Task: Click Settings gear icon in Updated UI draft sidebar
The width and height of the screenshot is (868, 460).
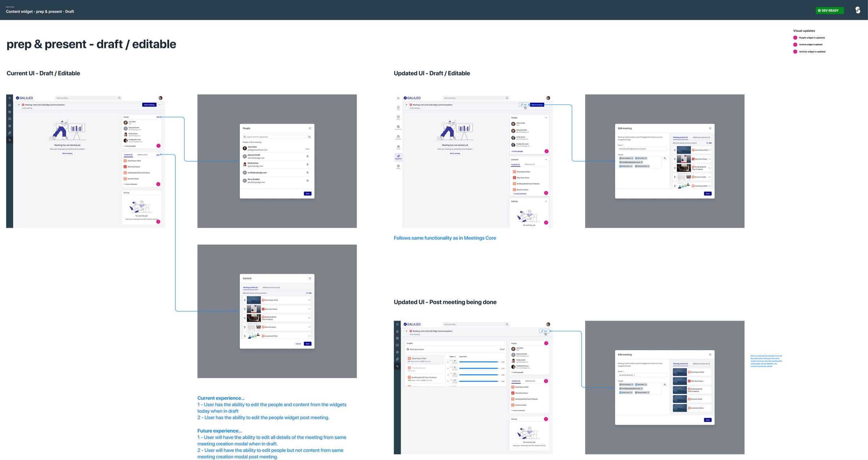Action: point(398,166)
